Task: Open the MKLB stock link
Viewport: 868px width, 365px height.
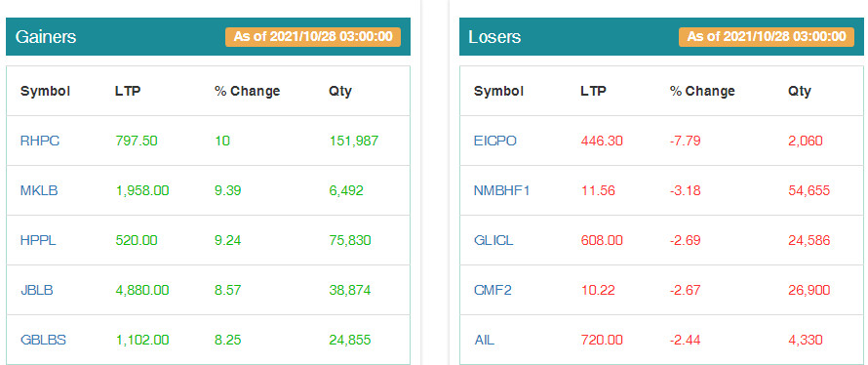Action: tap(39, 190)
